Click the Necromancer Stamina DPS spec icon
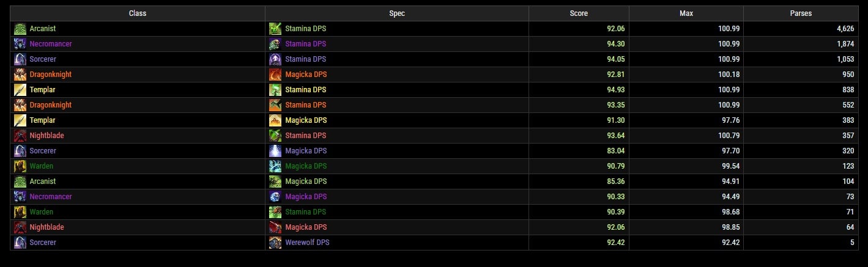The width and height of the screenshot is (868, 267). [275, 44]
